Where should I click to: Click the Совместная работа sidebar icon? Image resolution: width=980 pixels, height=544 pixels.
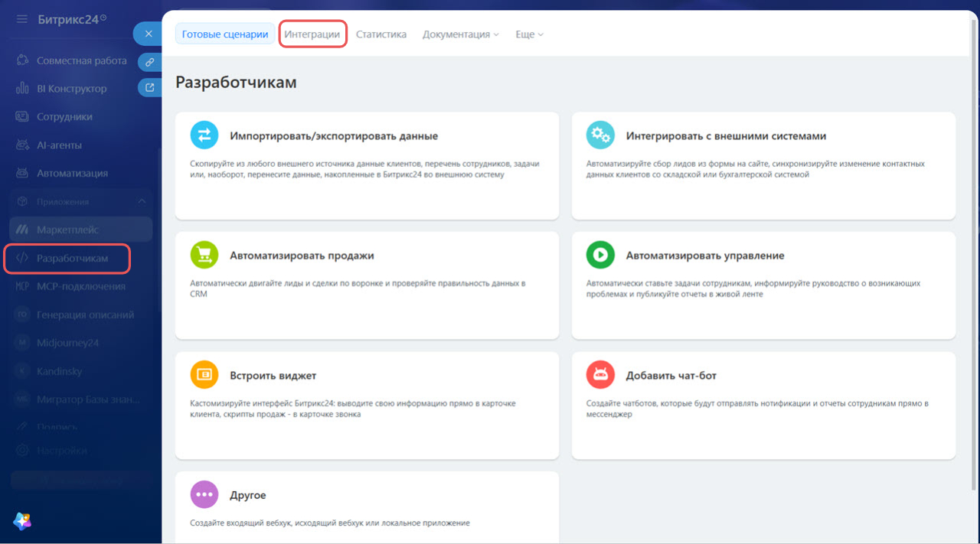click(23, 60)
